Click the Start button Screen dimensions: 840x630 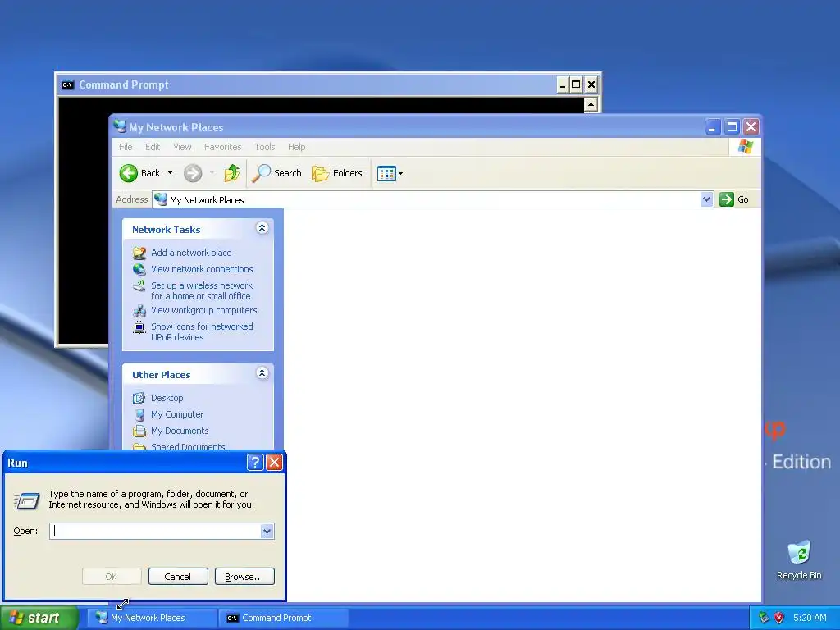click(x=39, y=618)
